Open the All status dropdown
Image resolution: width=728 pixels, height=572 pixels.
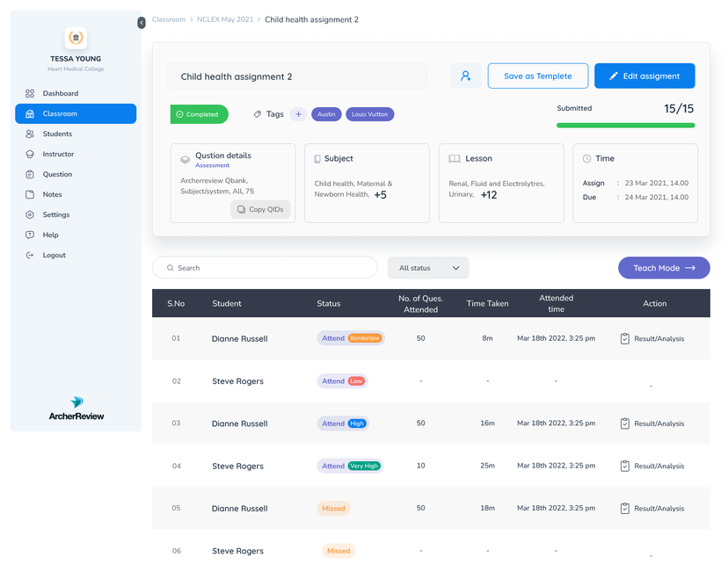[x=428, y=268]
